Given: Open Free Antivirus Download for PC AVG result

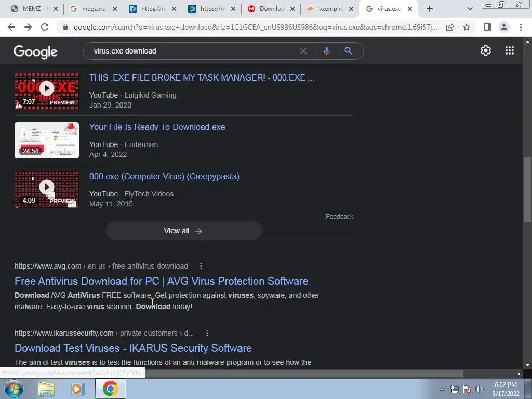Looking at the screenshot, I should pos(162,281).
